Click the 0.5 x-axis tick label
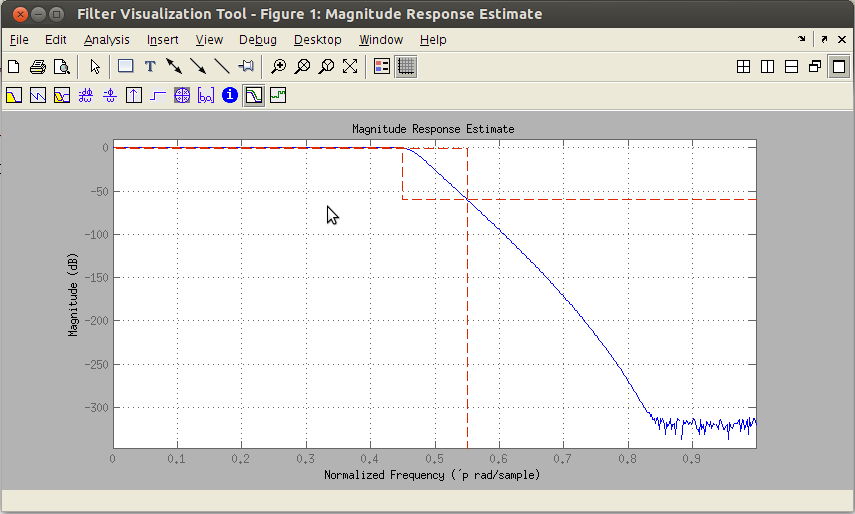 pos(434,459)
